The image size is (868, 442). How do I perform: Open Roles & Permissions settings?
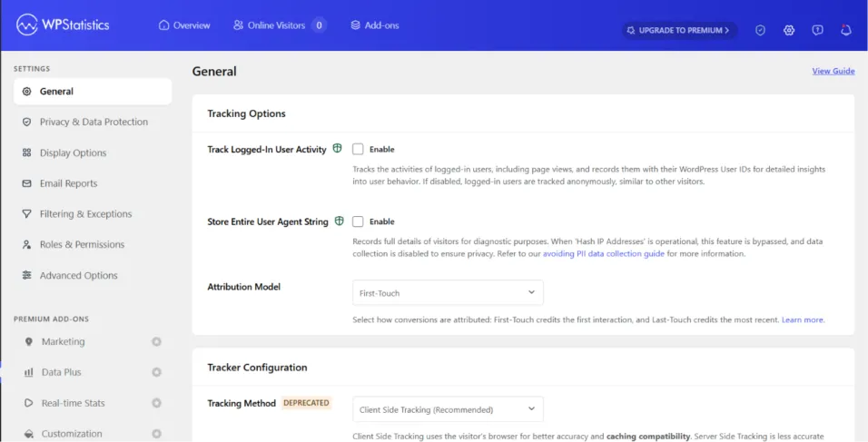93,244
